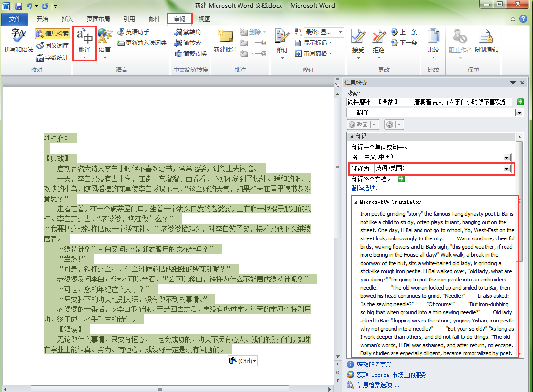Click 获取 Office 市场上的服务 link
This screenshot has width=533, height=392.
[x=391, y=375]
